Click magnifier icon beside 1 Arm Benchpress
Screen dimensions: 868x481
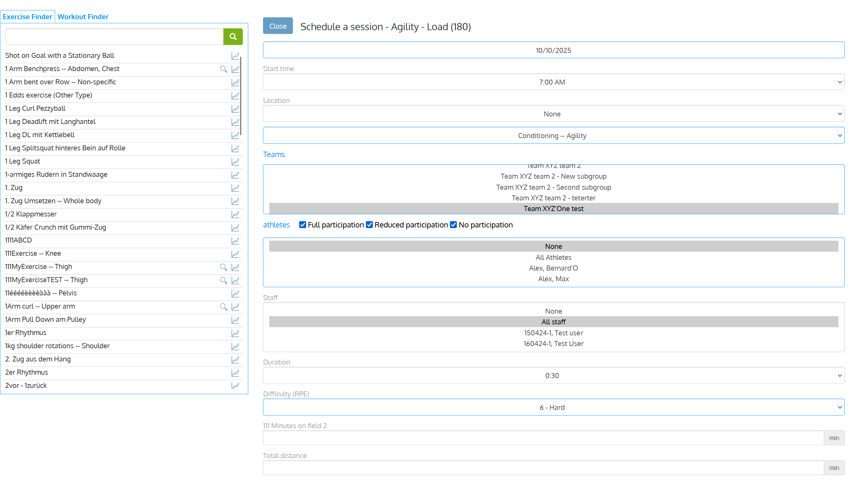(x=223, y=69)
